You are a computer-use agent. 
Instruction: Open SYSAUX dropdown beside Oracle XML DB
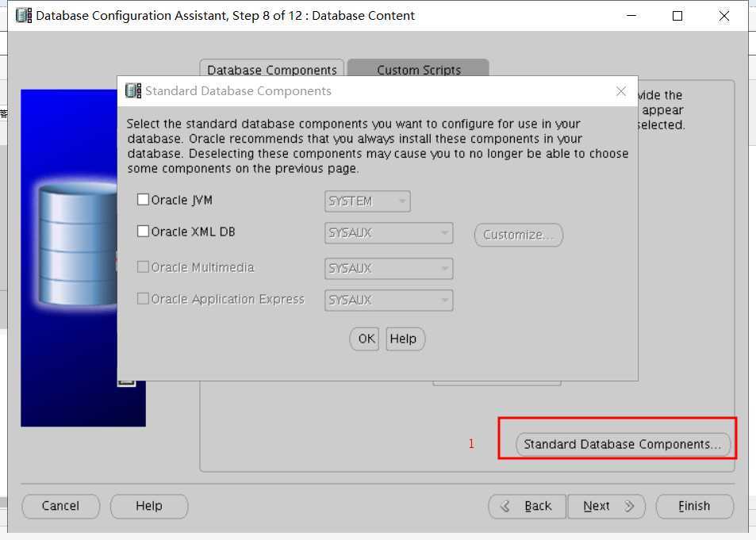coord(389,233)
